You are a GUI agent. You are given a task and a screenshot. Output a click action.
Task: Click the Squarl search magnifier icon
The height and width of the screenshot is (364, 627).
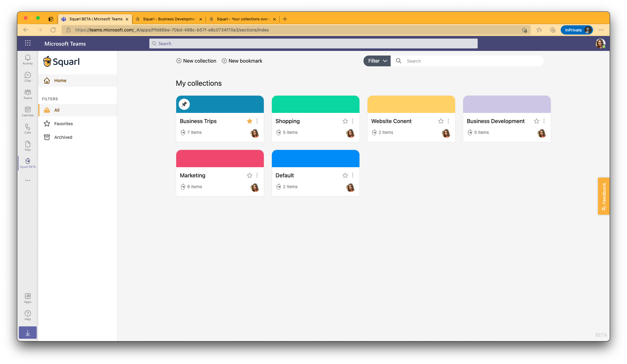tap(399, 61)
